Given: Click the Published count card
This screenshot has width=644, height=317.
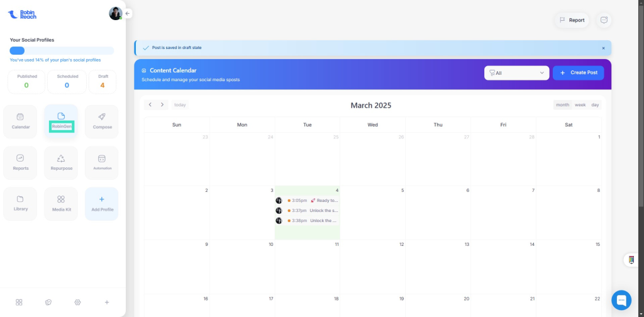Looking at the screenshot, I should tap(26, 82).
